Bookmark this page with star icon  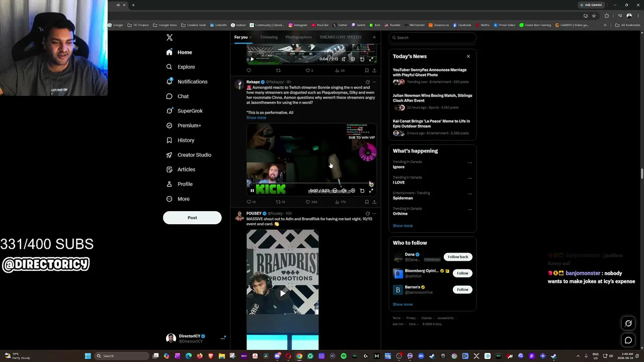594,16
